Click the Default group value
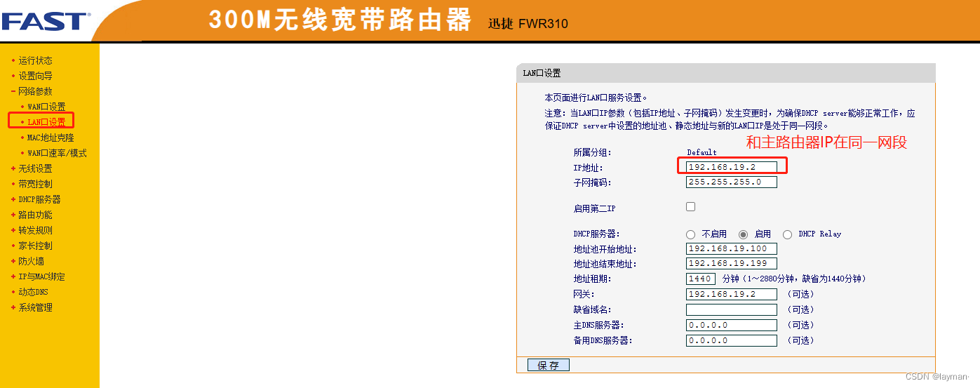The width and height of the screenshot is (980, 388). point(702,152)
